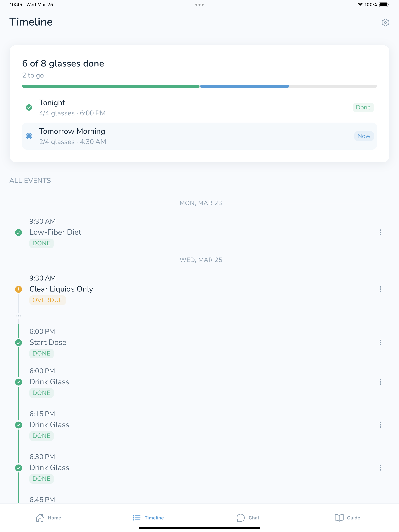Tap the Now badge on Tomorrow Morning
399x532 pixels.
(x=364, y=136)
